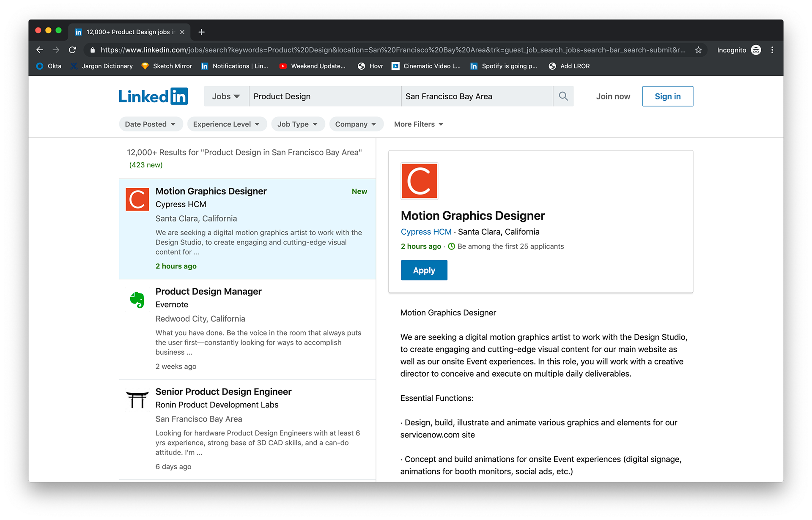The width and height of the screenshot is (812, 520).
Task: Open the Sketch Mirror bookmark
Action: [x=167, y=66]
